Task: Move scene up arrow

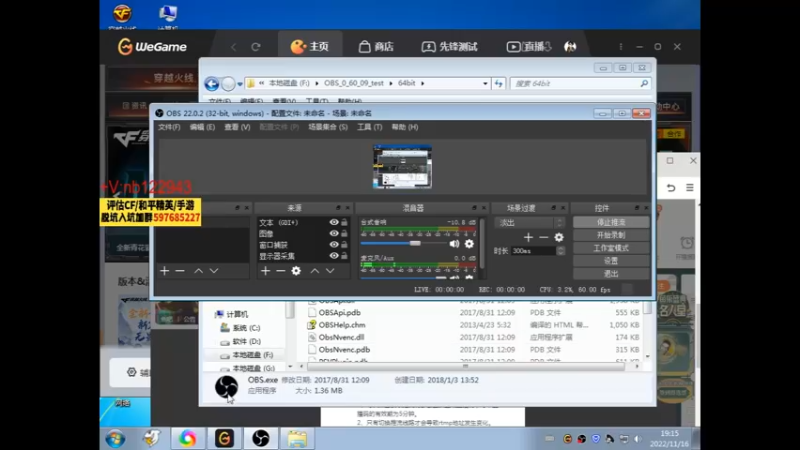Action: [x=198, y=271]
